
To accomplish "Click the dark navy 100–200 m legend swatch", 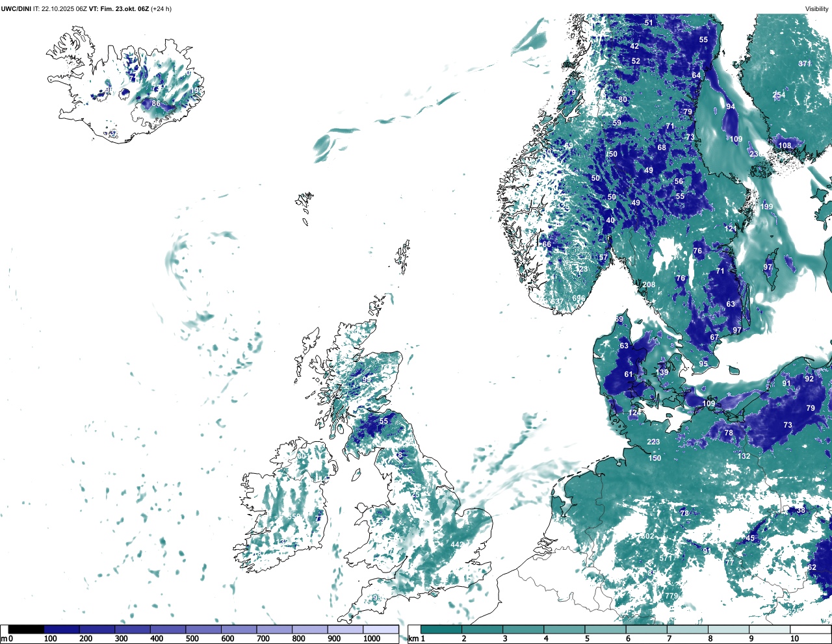I will tap(62, 629).
